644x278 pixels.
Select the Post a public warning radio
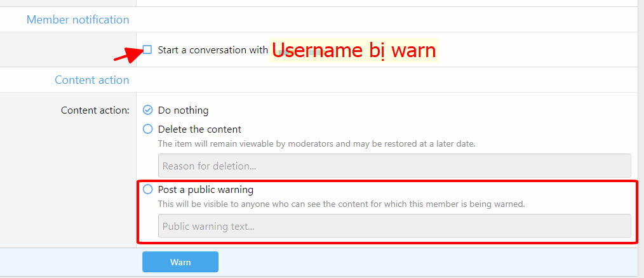[x=148, y=189]
